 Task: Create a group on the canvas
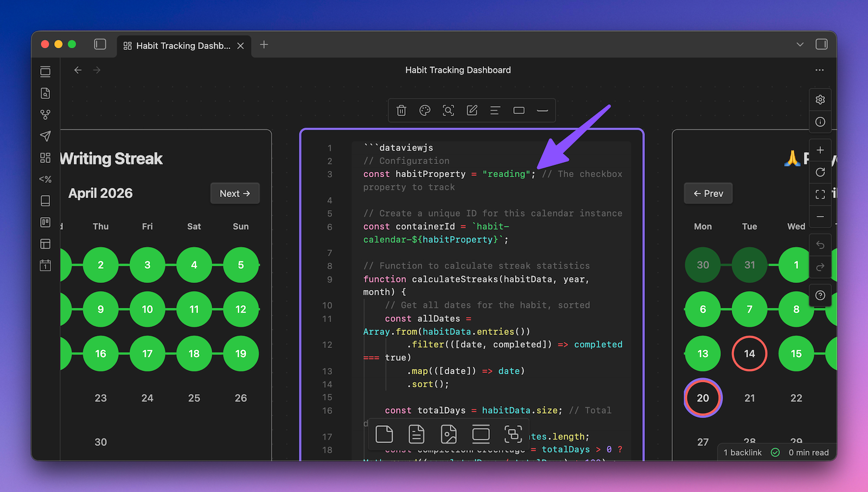[x=513, y=434]
